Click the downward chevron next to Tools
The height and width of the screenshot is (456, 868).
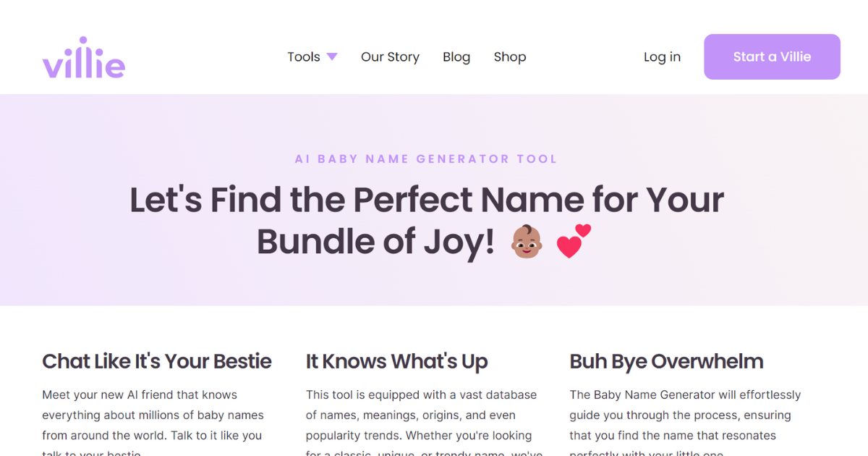(332, 56)
